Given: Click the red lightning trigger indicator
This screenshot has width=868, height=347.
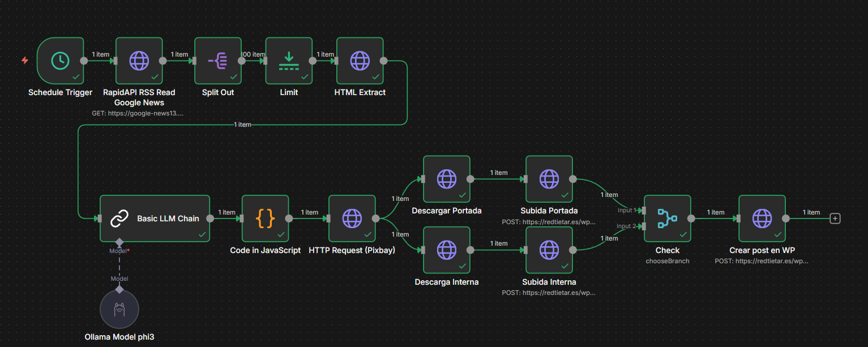Looking at the screenshot, I should tap(25, 61).
